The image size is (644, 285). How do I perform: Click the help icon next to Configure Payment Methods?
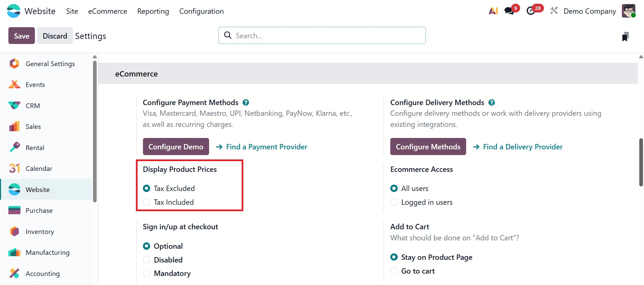click(x=246, y=102)
